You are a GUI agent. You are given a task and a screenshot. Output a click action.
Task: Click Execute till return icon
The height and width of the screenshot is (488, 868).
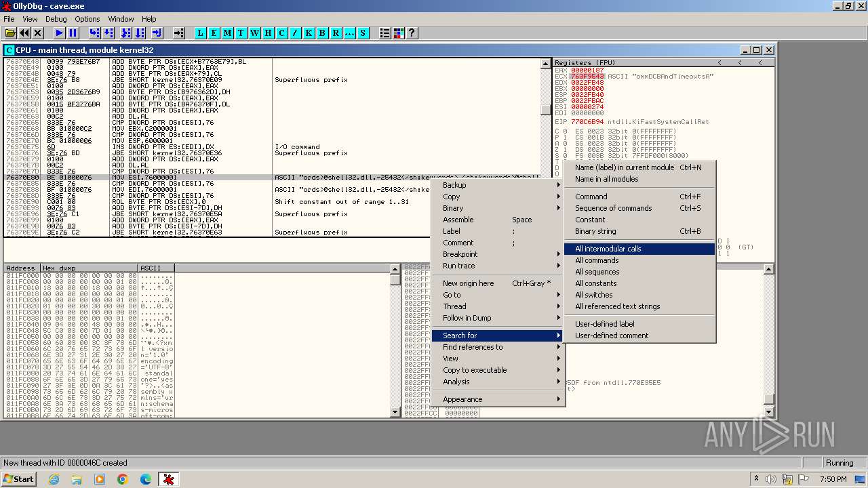pyautogui.click(x=157, y=33)
